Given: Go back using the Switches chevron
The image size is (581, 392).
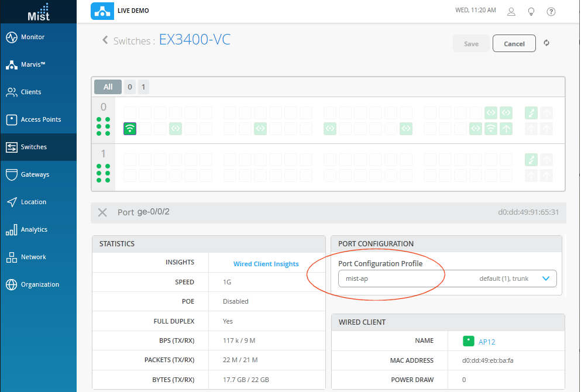Looking at the screenshot, I should point(105,40).
